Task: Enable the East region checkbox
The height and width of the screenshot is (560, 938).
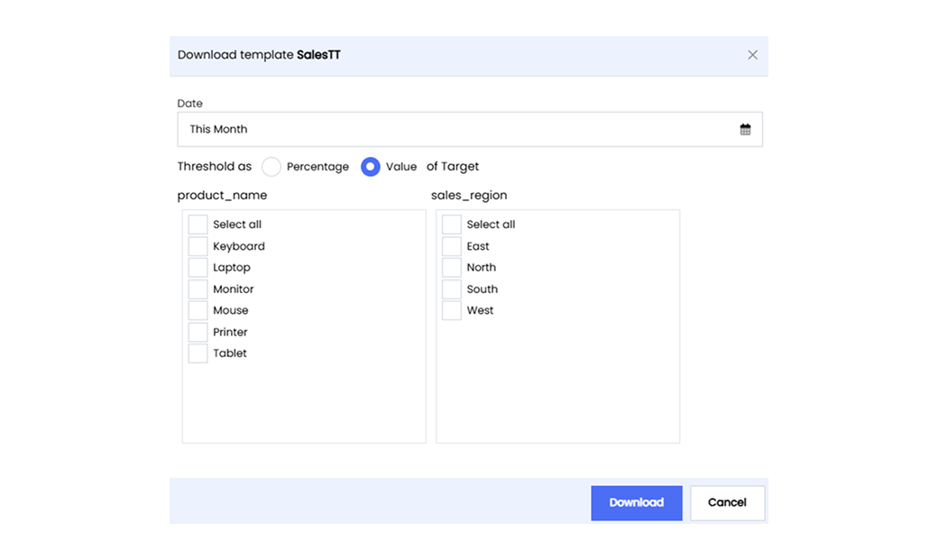Action: coord(452,246)
